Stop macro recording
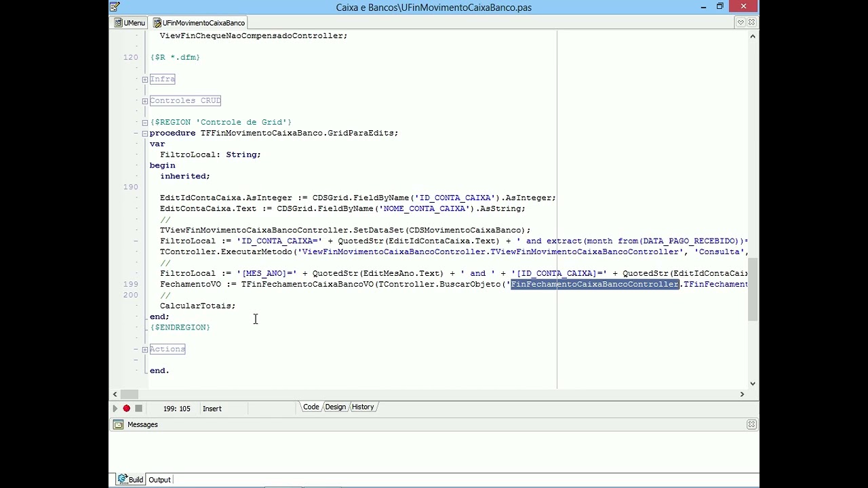868x488 pixels. [138, 408]
